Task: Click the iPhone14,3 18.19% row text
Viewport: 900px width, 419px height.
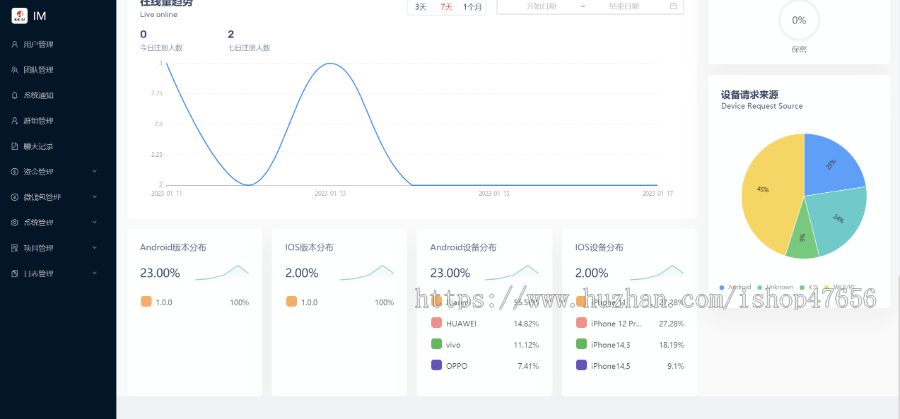Action: click(x=630, y=345)
